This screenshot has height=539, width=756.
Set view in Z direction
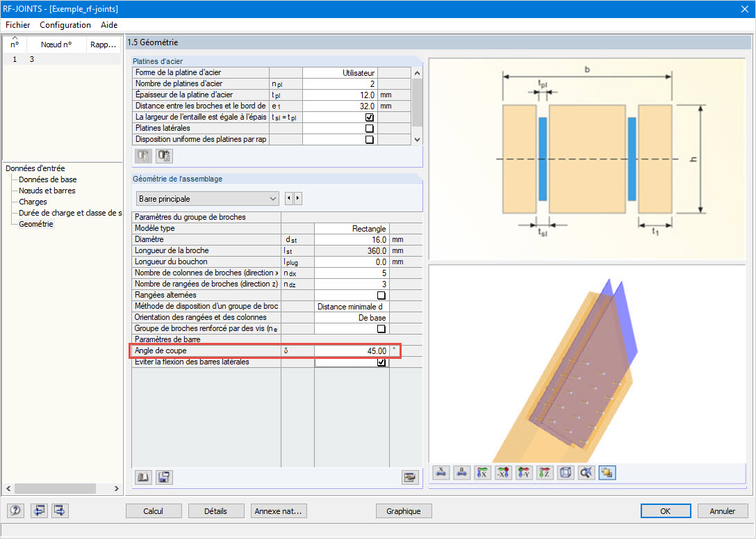545,473
